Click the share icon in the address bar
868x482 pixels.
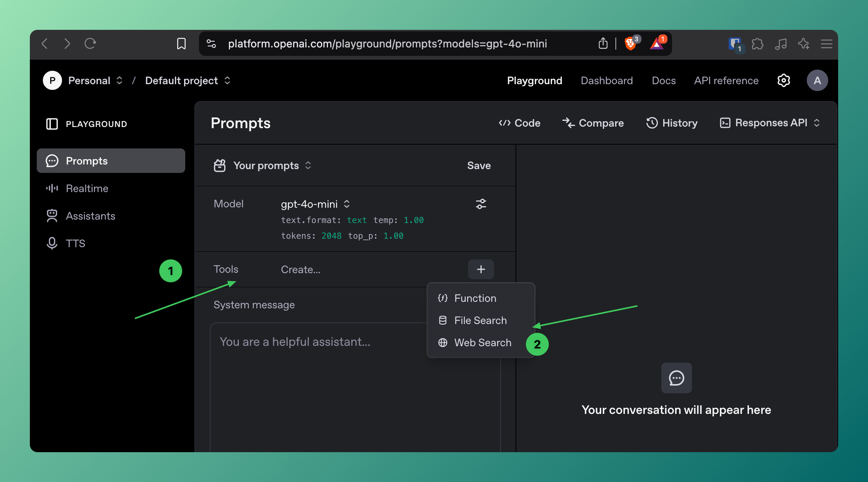point(603,44)
